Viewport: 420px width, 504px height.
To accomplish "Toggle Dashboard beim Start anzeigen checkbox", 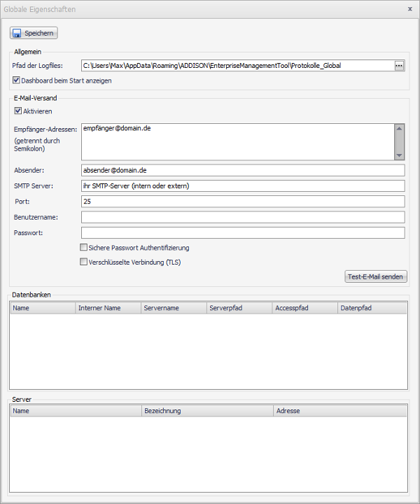I will 16,80.
